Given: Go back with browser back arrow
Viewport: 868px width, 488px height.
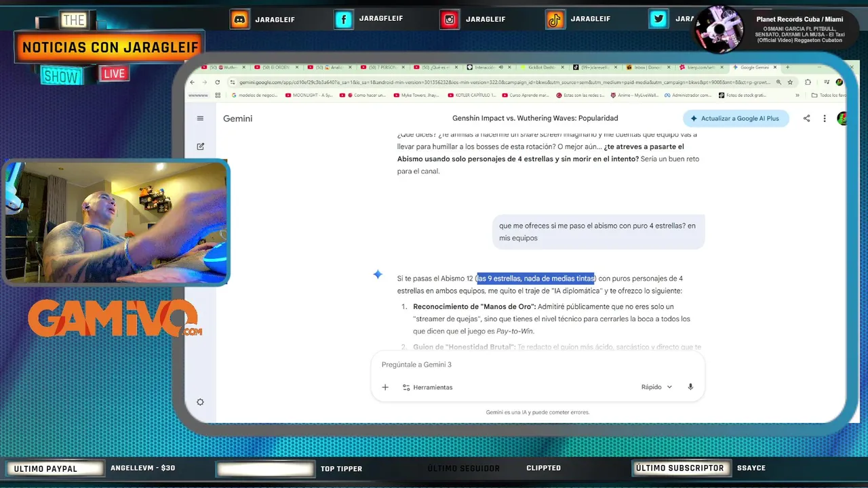Looking at the screenshot, I should [193, 82].
